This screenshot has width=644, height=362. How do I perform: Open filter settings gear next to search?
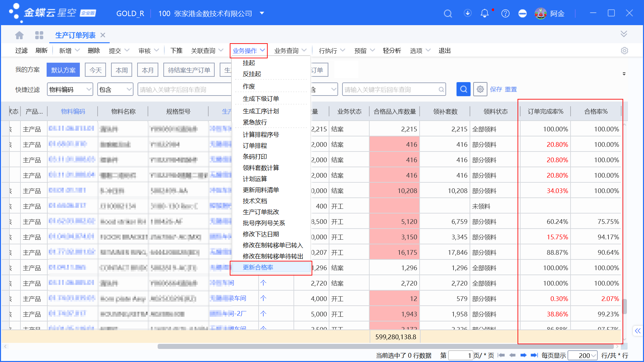pyautogui.click(x=480, y=89)
